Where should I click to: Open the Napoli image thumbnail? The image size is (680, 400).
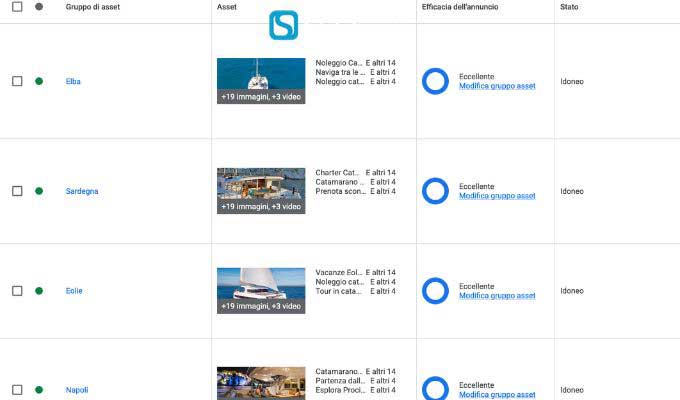pyautogui.click(x=261, y=384)
